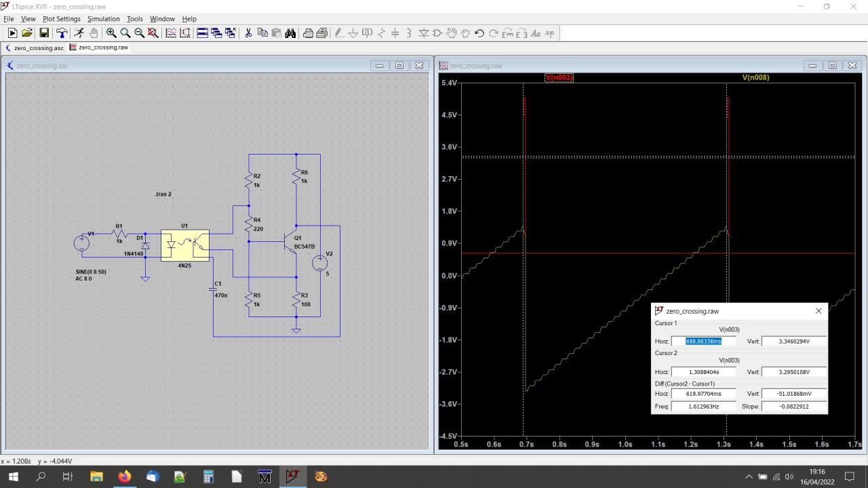Click the Print icon in toolbar
868x488 pixels.
click(308, 33)
